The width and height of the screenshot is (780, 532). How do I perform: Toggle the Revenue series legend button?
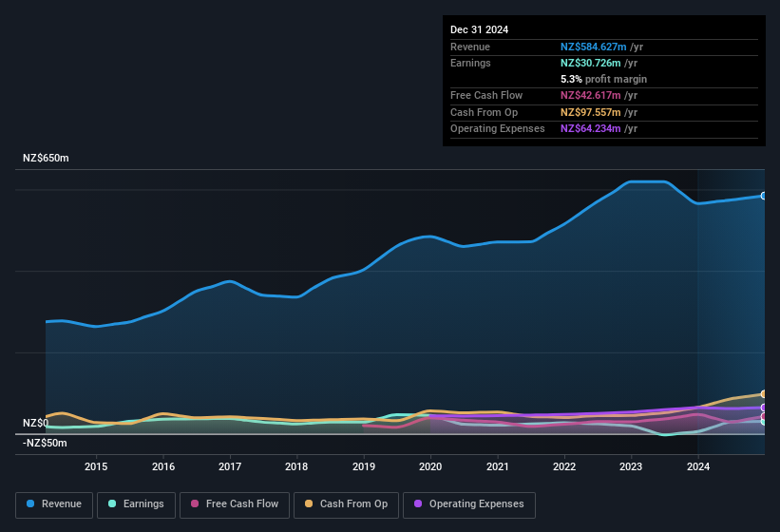click(54, 504)
